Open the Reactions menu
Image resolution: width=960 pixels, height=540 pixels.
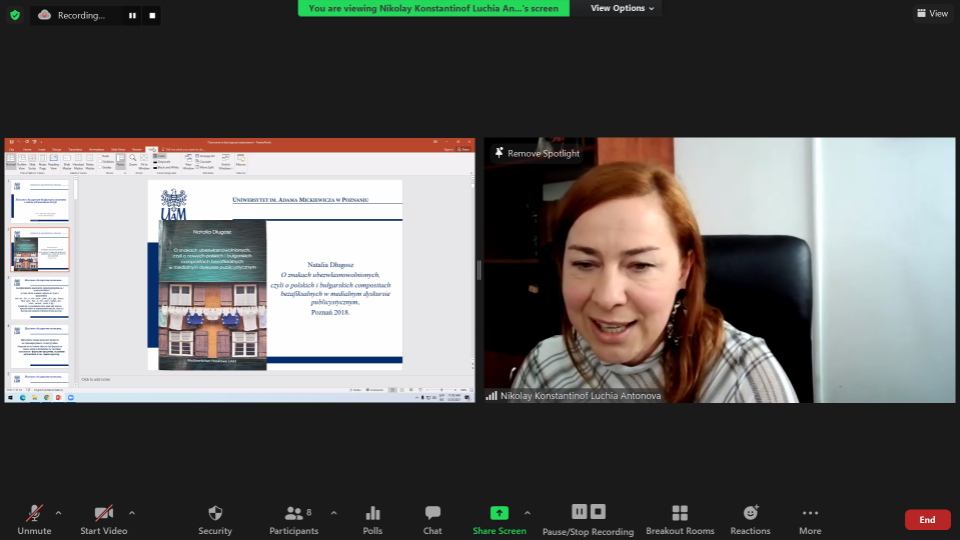coord(750,513)
